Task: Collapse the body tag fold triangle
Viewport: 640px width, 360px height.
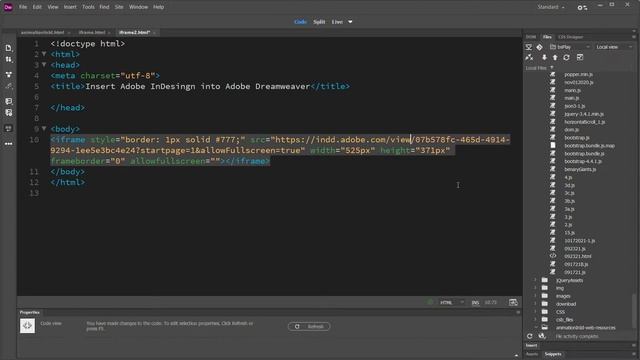Action: coord(44,129)
